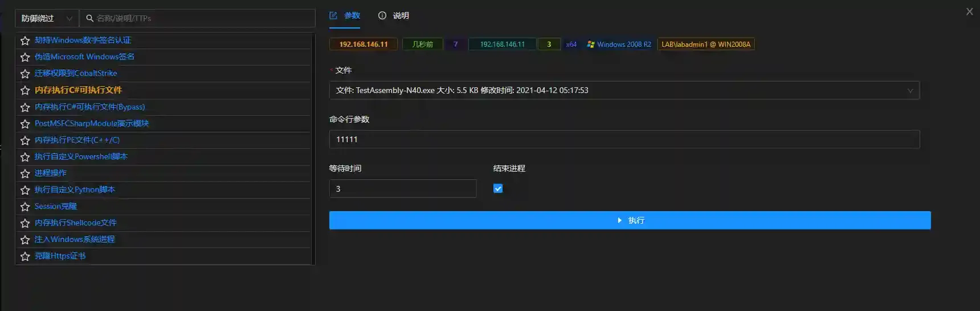Star the 劫持Windows数字签名认证 module
This screenshot has width=980, height=311.
point(25,41)
